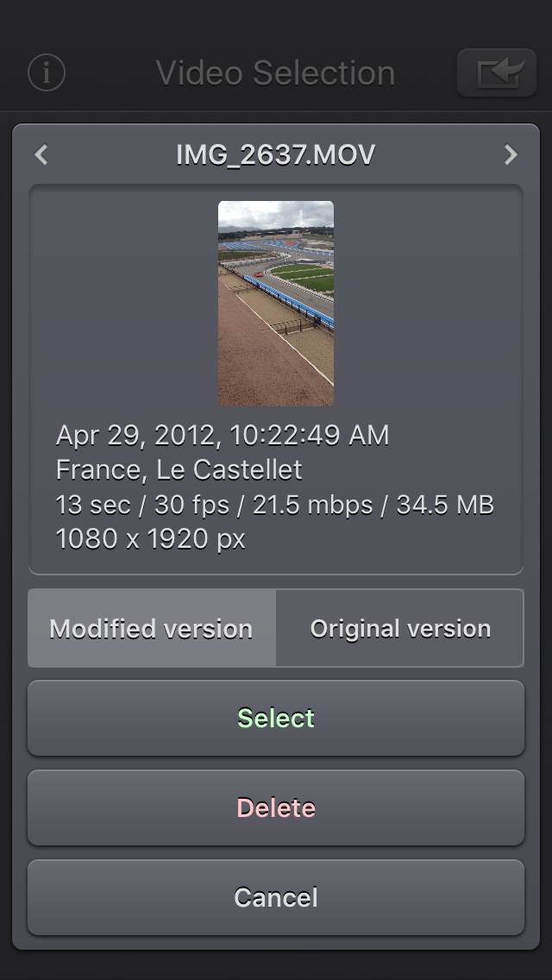The width and height of the screenshot is (552, 980).
Task: Click the 34.5 MB file size value
Action: (446, 505)
